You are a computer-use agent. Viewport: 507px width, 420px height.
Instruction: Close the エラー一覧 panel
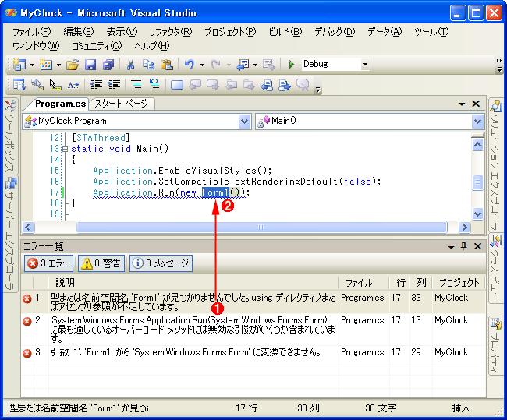pyautogui.click(x=477, y=246)
